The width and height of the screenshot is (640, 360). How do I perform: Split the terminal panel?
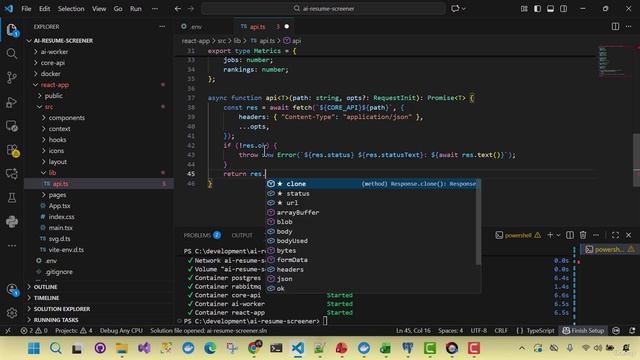(x=570, y=235)
